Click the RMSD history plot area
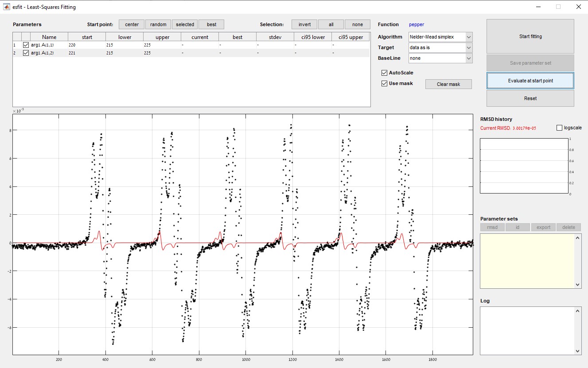The image size is (588, 368). [524, 166]
